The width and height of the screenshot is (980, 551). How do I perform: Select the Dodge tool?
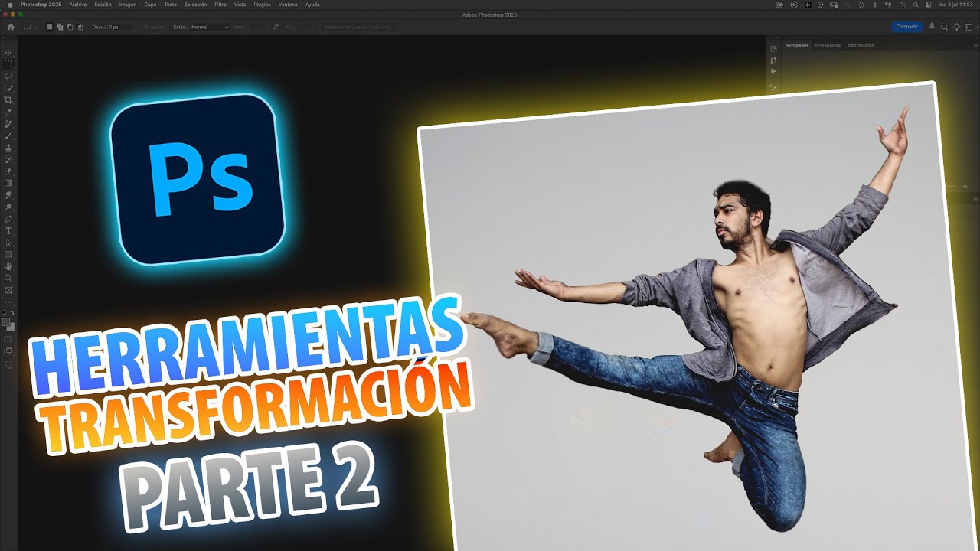[9, 207]
